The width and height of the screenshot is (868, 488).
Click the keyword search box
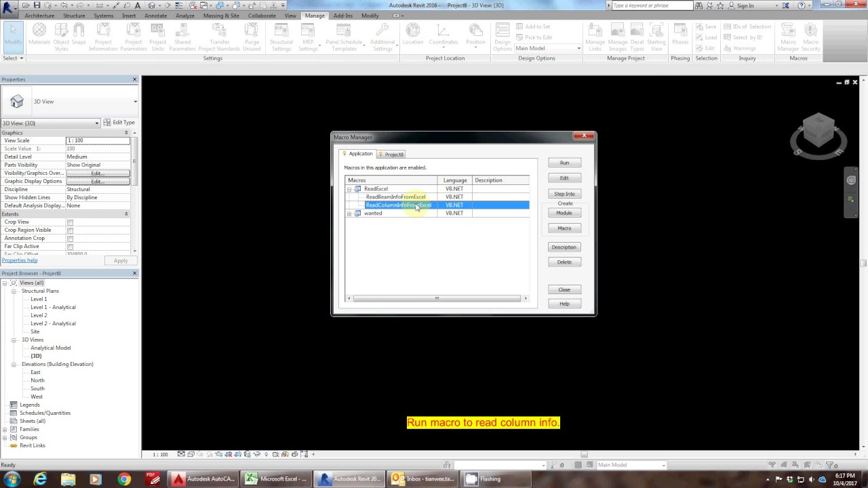652,5
